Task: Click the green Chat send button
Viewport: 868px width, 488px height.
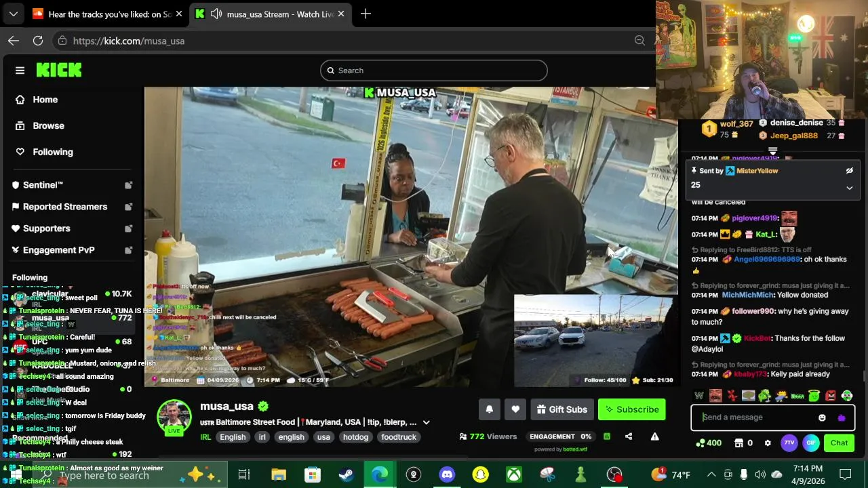Action: (839, 443)
